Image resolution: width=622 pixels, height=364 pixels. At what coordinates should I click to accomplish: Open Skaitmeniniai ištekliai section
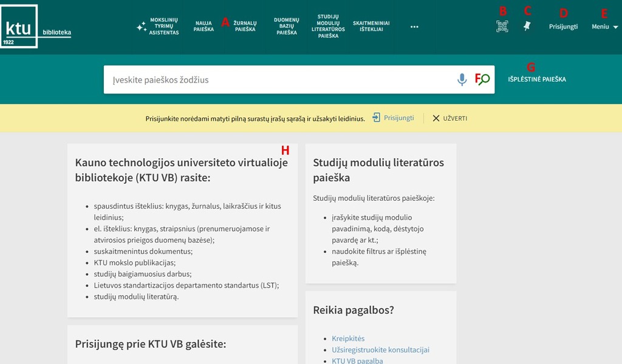[371, 26]
